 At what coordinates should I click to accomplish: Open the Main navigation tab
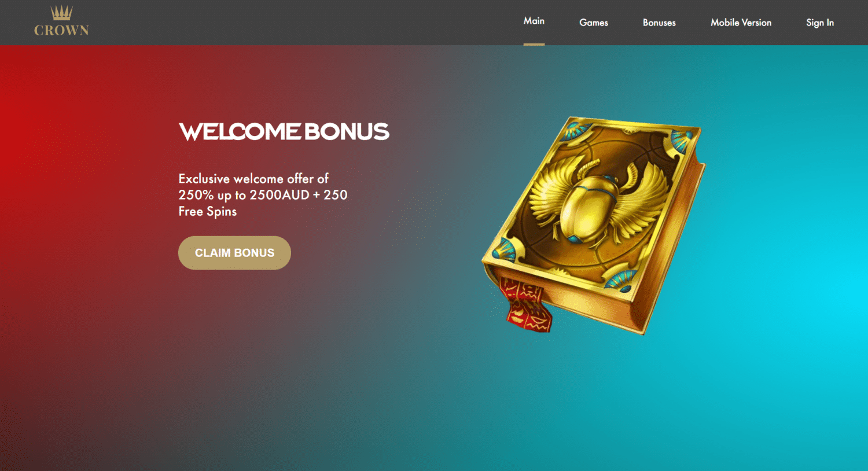(x=534, y=21)
